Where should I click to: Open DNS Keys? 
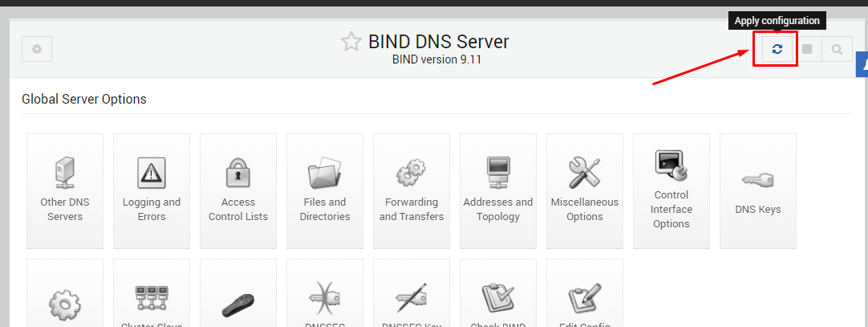coord(758,190)
